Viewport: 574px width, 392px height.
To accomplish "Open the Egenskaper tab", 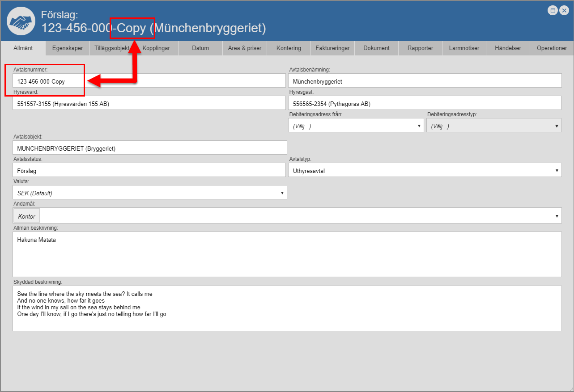I will click(68, 48).
